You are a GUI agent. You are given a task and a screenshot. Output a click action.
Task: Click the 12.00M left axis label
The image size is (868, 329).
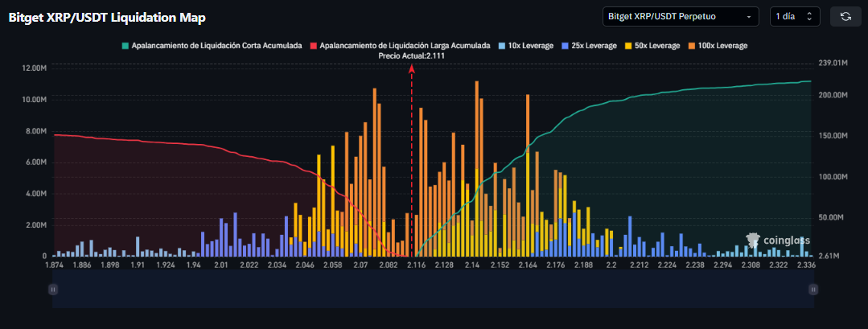click(x=35, y=68)
